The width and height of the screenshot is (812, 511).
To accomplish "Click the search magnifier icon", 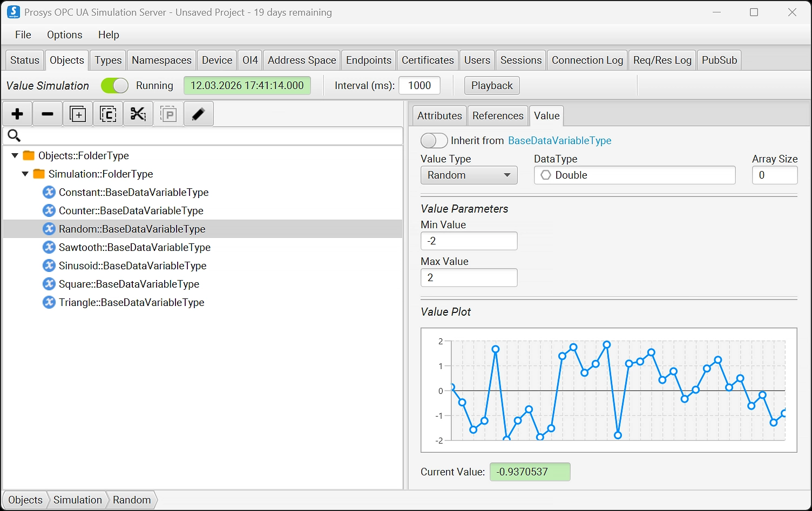I will click(x=14, y=136).
